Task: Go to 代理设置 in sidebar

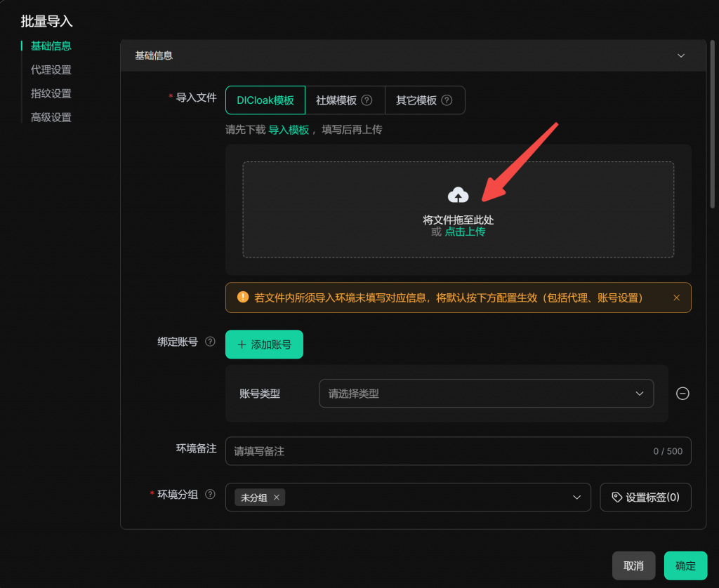Action: 51,70
